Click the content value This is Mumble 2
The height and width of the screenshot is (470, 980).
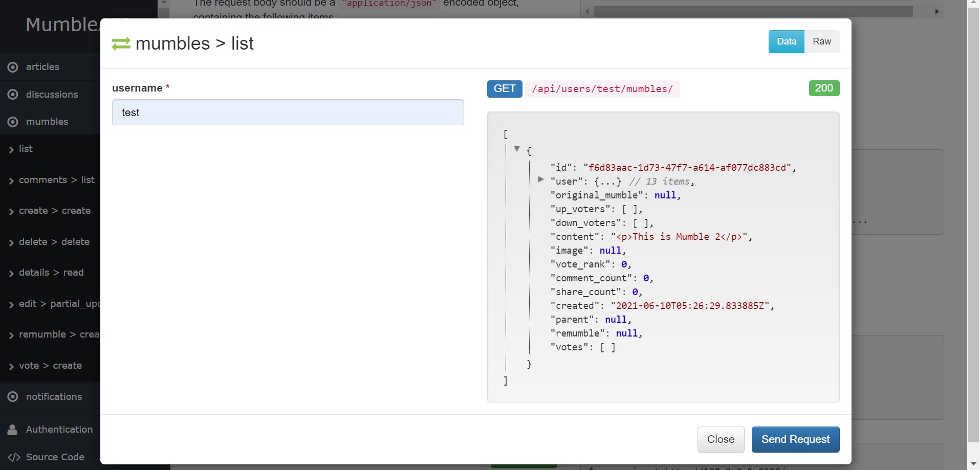[679, 237]
